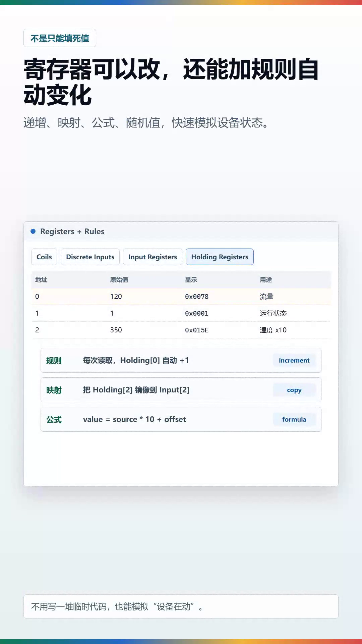The image size is (362, 644).
Task: Click address 0 in the table
Action: (x=37, y=297)
